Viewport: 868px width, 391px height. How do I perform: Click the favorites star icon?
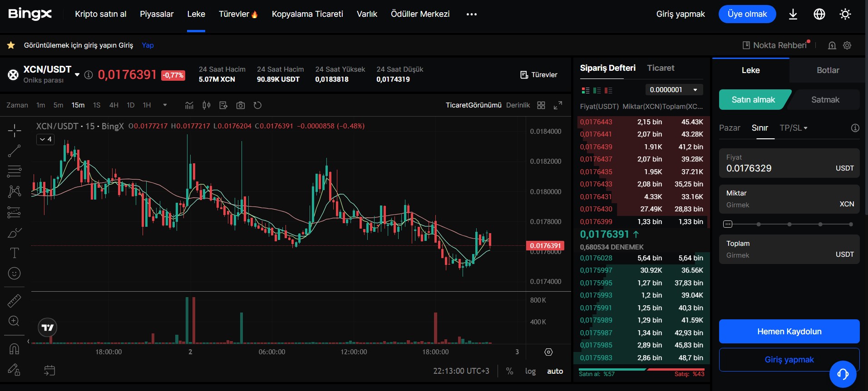point(11,45)
